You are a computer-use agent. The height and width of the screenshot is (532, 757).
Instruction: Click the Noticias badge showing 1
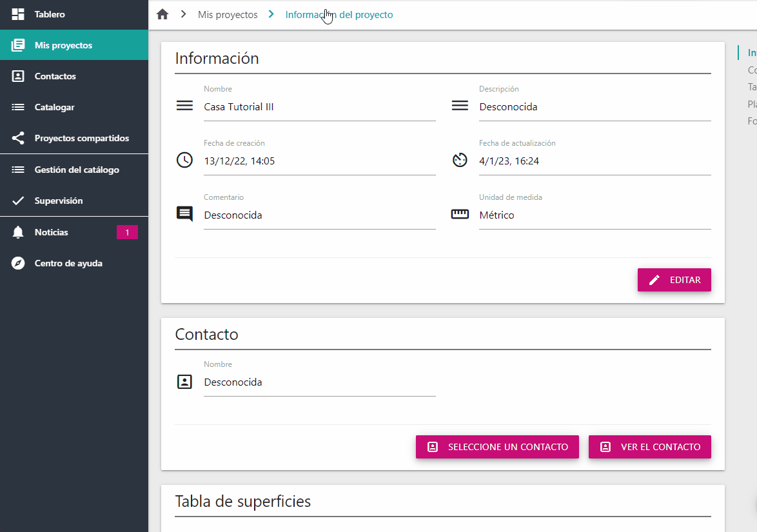pyautogui.click(x=127, y=232)
